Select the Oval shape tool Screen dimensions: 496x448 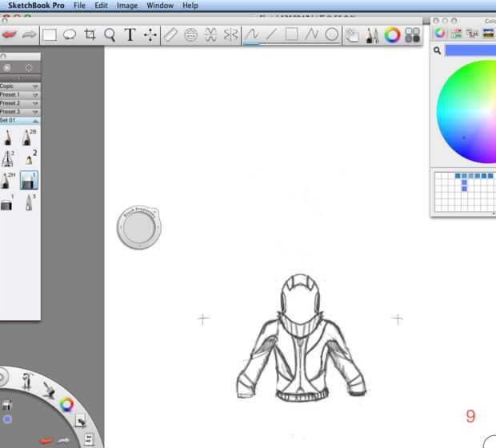click(x=332, y=34)
